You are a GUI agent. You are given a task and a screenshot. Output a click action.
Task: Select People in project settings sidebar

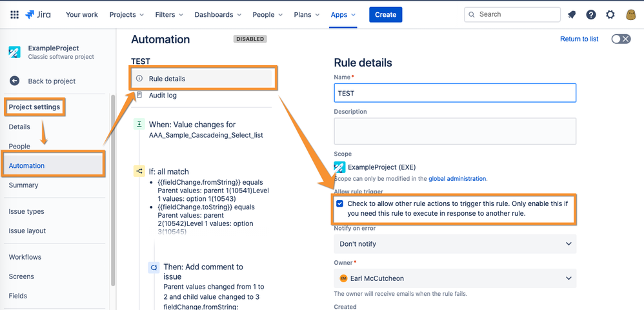click(x=19, y=146)
